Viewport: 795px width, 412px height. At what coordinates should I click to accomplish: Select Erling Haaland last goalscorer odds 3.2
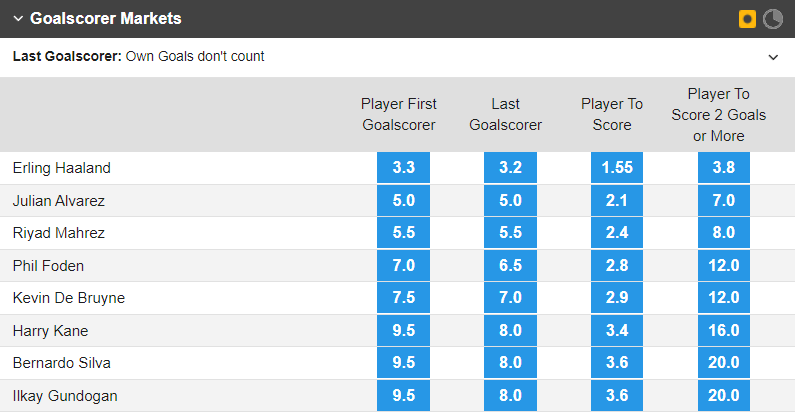click(510, 167)
